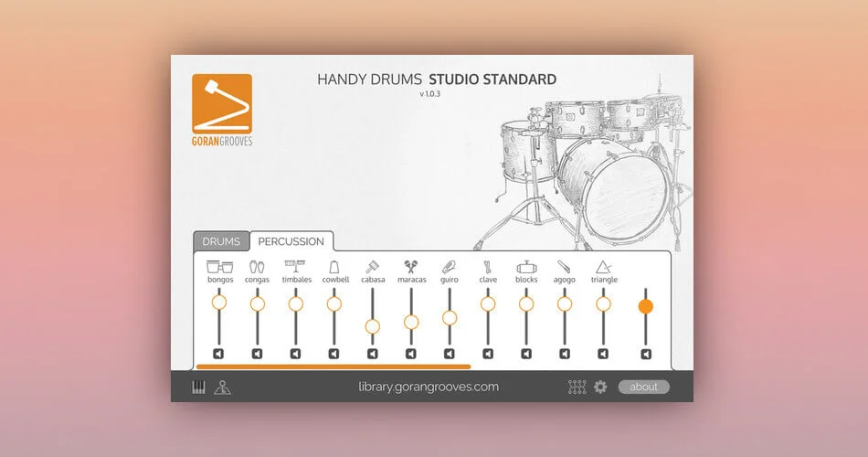
Task: Mute the congas channel
Action: tap(257, 354)
